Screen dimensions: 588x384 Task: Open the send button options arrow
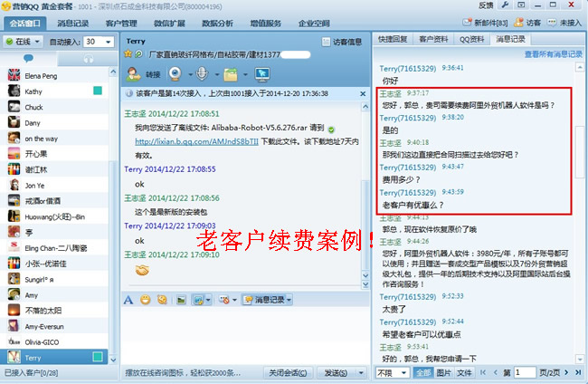pyautogui.click(x=361, y=373)
